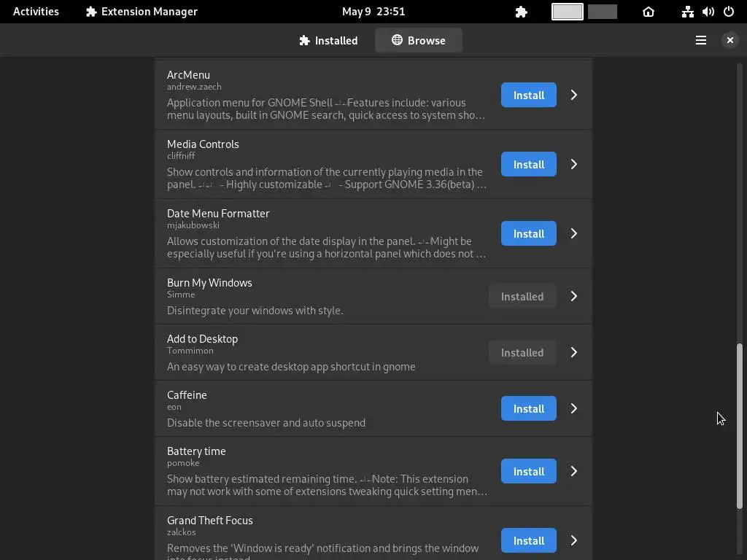Open the network status icon

tap(687, 12)
